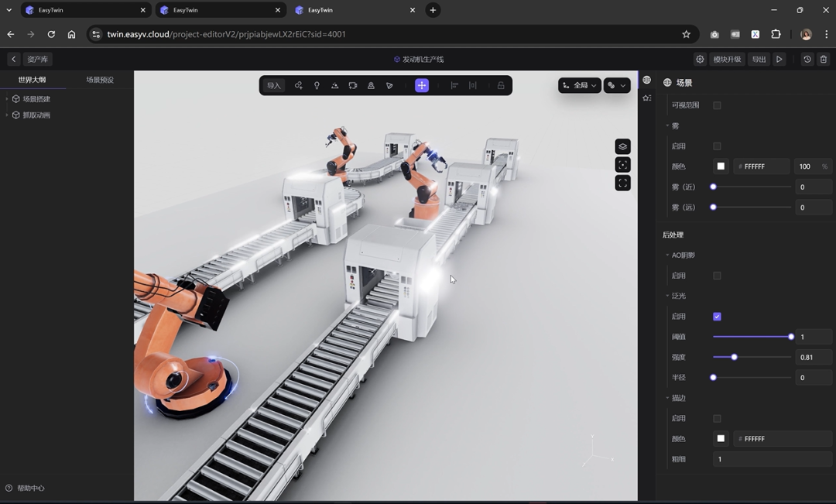The width and height of the screenshot is (836, 504).
Task: Switch to the 场景预设 tab
Action: [100, 80]
